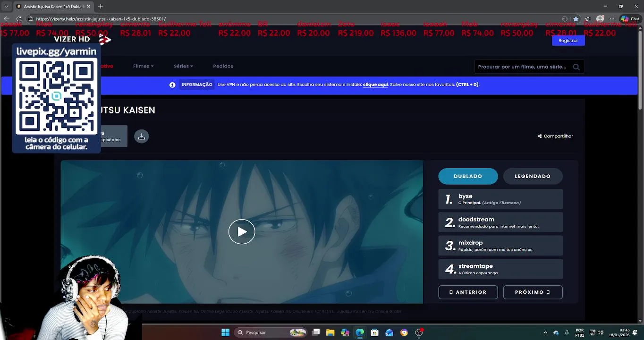644x340 pixels.
Task: Add this page to browser favorites star
Action: [x=576, y=19]
